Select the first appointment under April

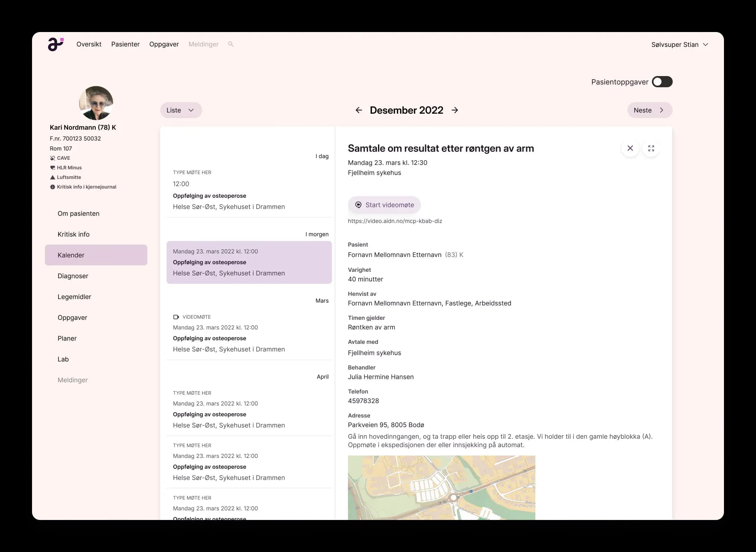pos(249,409)
